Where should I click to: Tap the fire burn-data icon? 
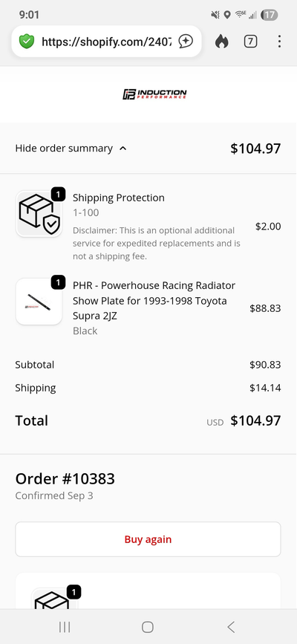221,41
